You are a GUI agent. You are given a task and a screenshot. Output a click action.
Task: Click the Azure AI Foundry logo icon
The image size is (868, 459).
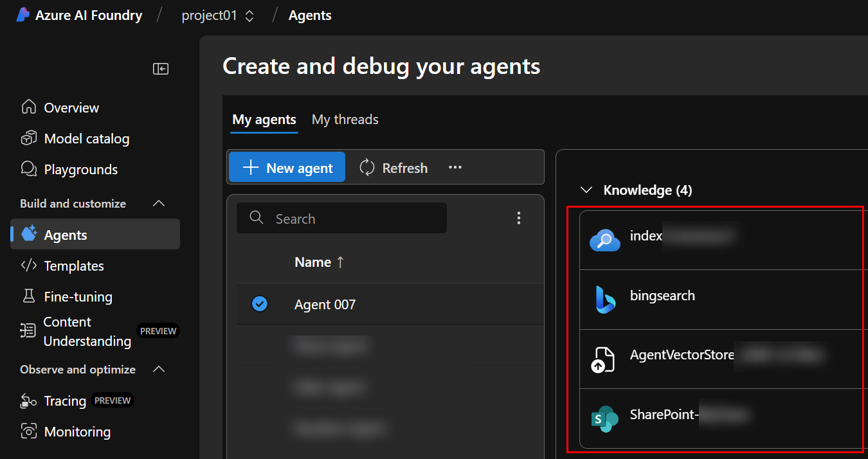23,15
